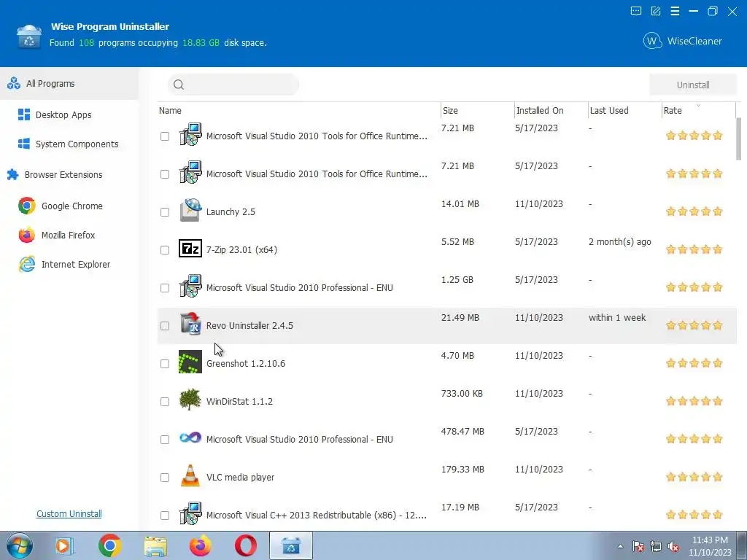Check the Revo Uninstaller 2.4.5 checkbox
This screenshot has height=560, width=747.
[x=165, y=326]
